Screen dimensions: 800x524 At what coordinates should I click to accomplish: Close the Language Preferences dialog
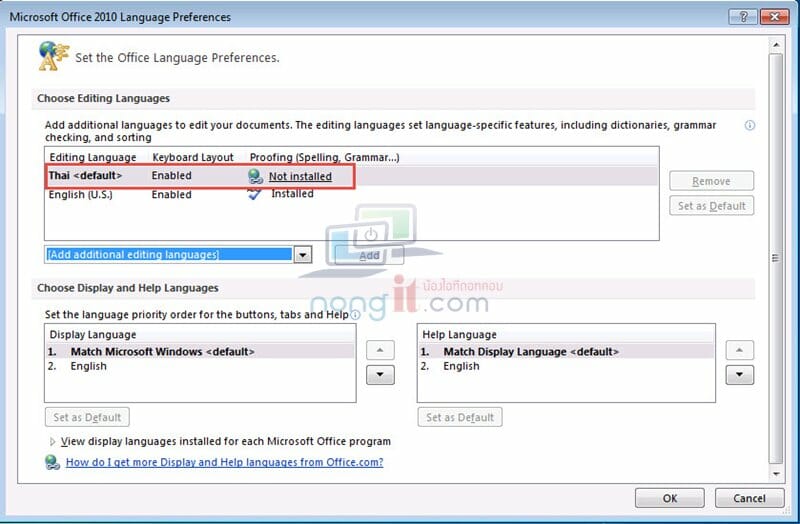click(774, 17)
